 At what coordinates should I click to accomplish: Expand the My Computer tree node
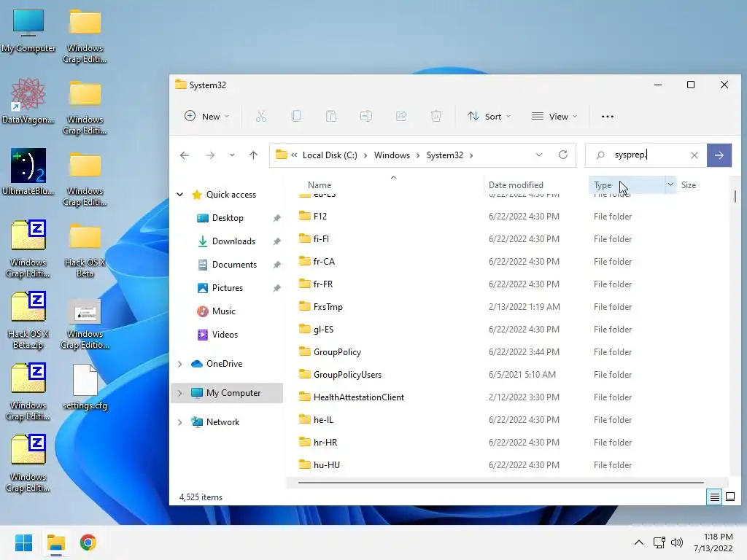click(x=180, y=393)
